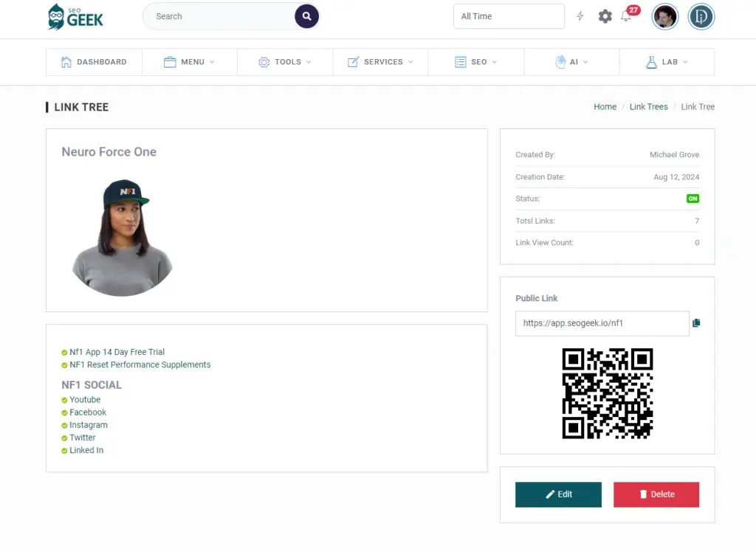
Task: Open NF1 Reset Performance Supplements link
Action: click(140, 365)
